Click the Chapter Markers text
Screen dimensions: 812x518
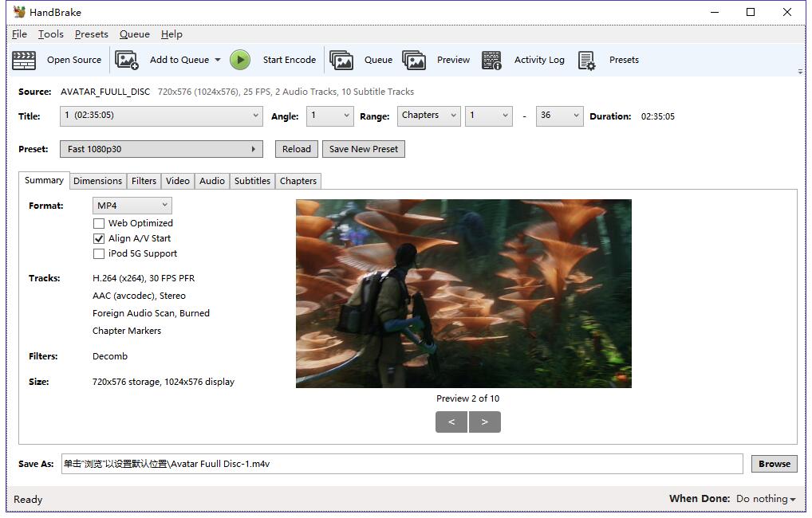tap(127, 331)
